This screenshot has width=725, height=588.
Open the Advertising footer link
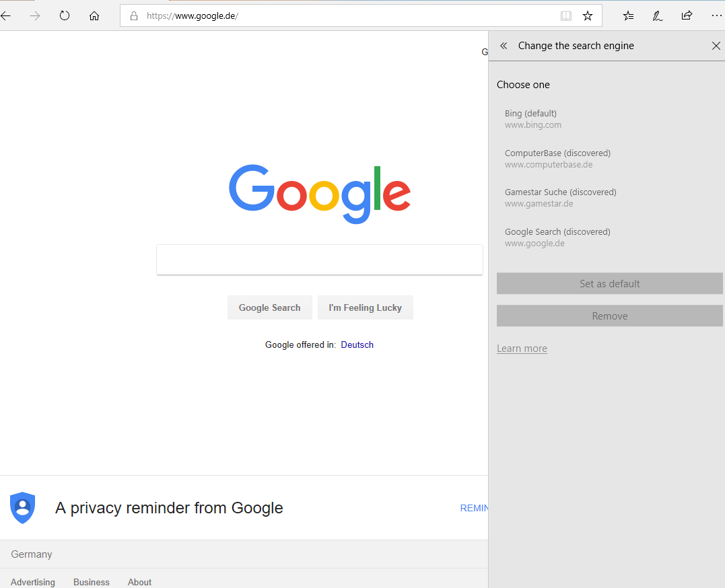click(33, 582)
